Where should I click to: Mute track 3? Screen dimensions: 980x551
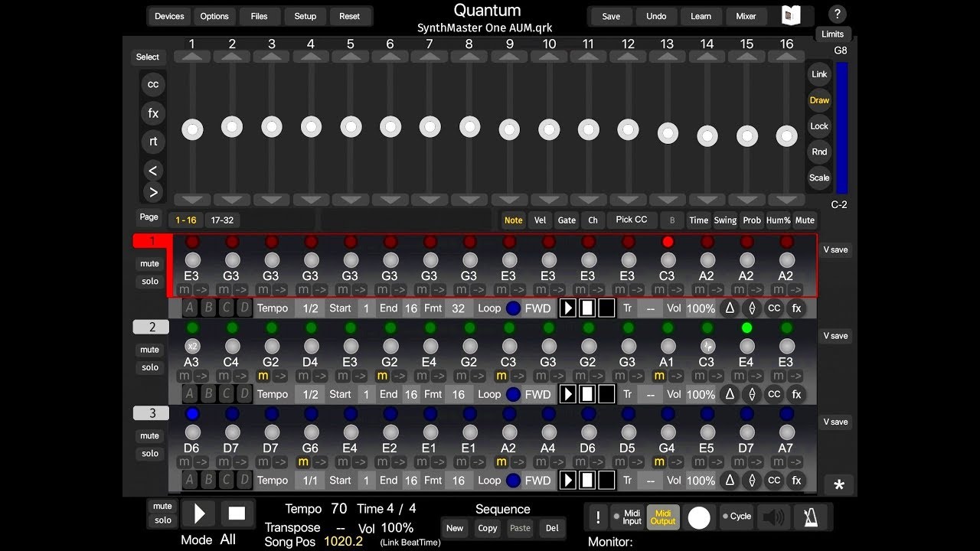click(x=150, y=435)
